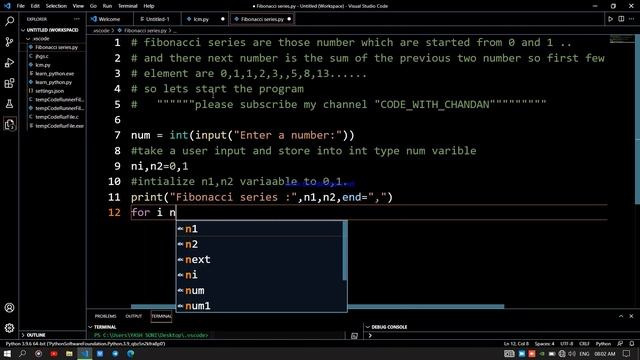The width and height of the screenshot is (640, 360).
Task: Open the Help menu
Action: click(149, 6)
